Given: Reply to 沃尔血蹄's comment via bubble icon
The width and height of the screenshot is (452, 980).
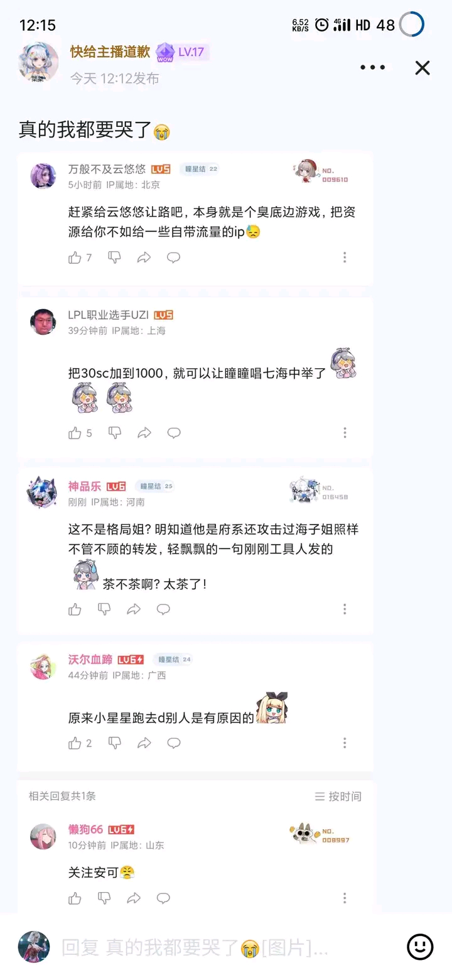Looking at the screenshot, I should pos(174,743).
